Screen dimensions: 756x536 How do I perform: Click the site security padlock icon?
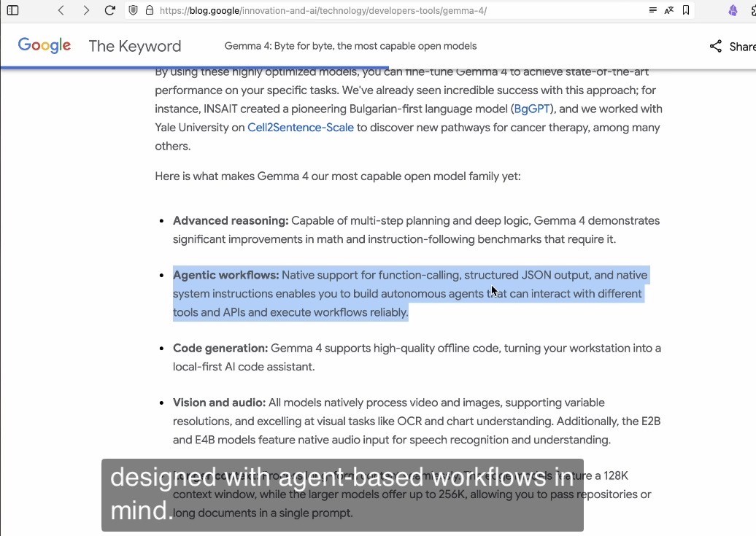150,10
